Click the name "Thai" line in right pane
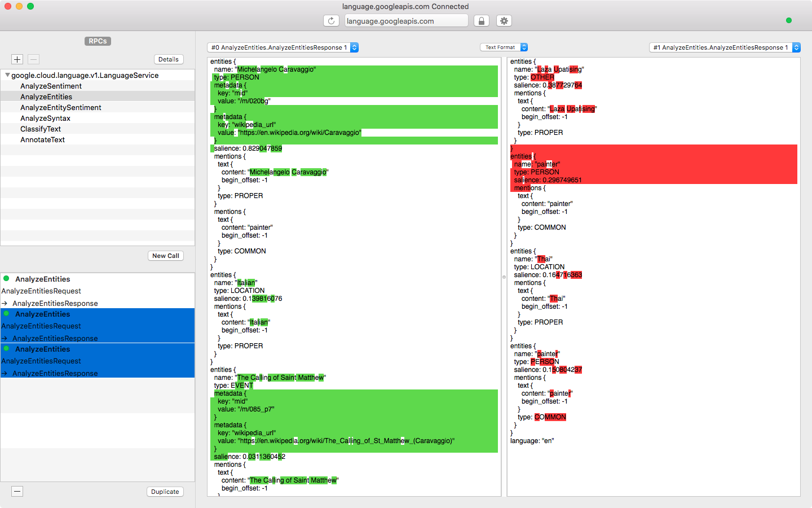The image size is (812, 508). tap(533, 259)
